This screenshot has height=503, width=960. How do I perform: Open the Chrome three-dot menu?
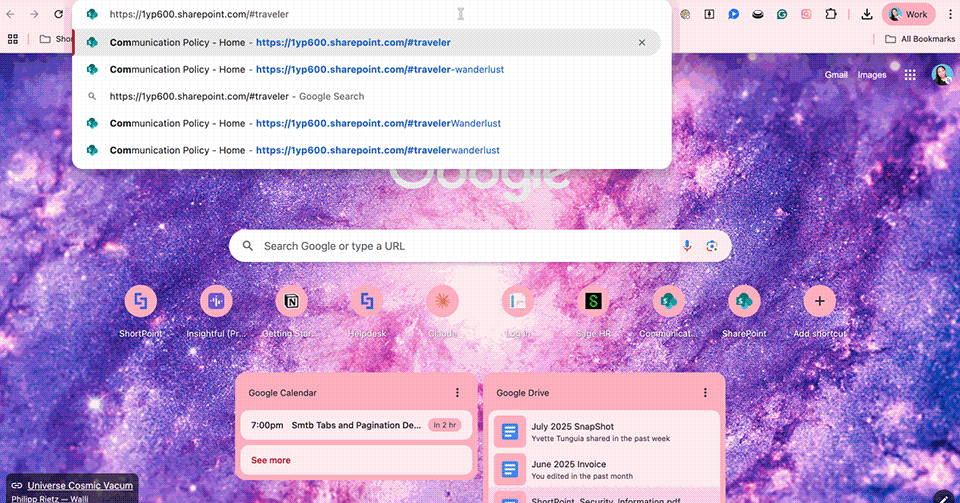point(950,14)
